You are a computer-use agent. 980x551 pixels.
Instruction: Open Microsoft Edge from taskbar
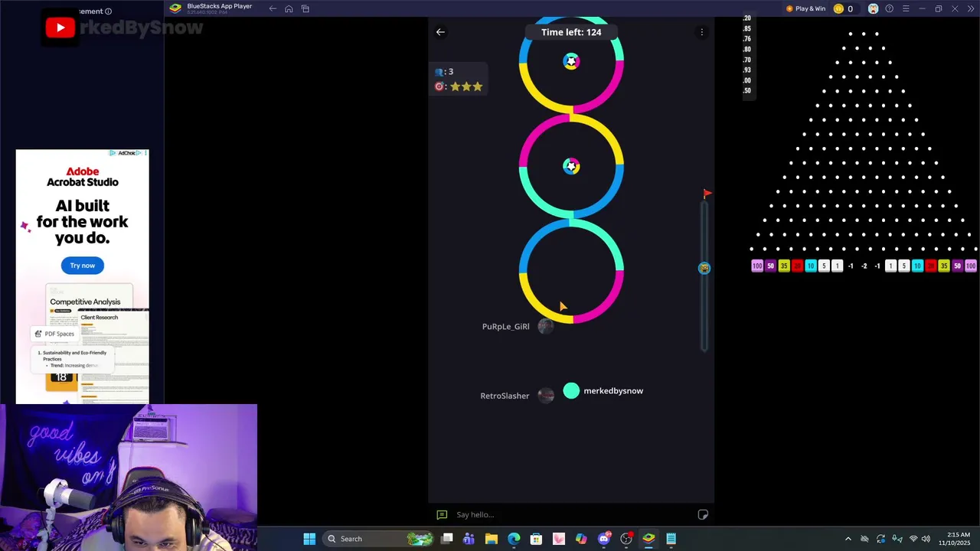pos(514,539)
